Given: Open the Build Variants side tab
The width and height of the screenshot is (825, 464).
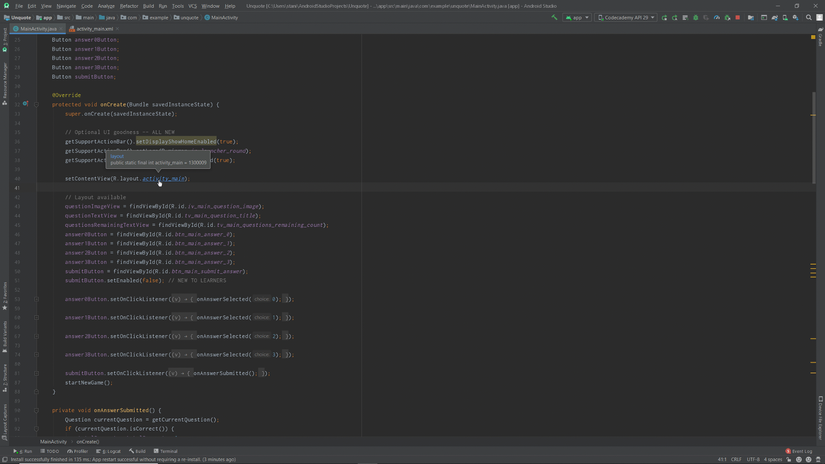Looking at the screenshot, I should click(x=5, y=337).
